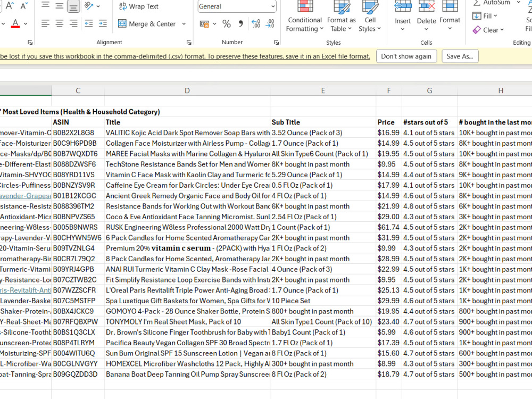Open the Clear dropdown with the eraser icon

[x=488, y=30]
